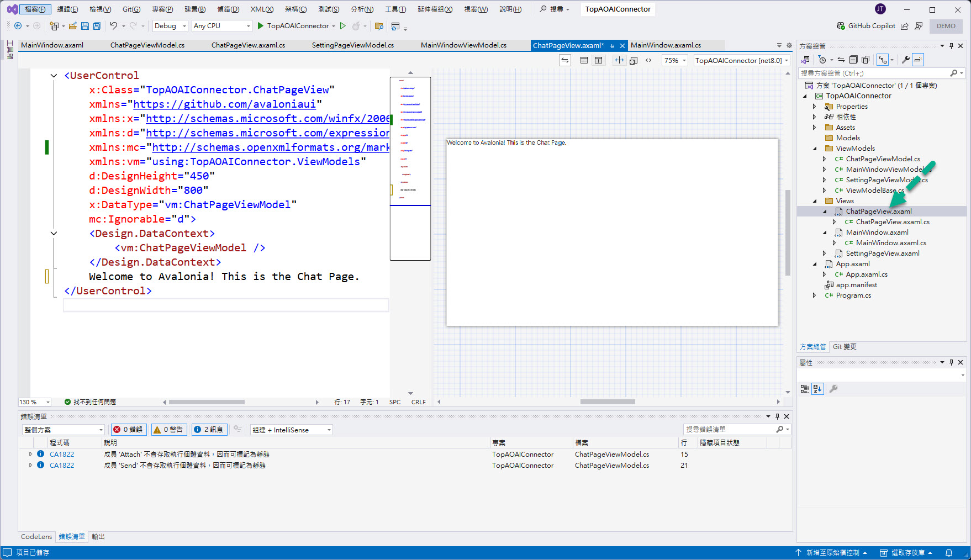Screen dimensions: 971x560
Task: Open the 整個方案 scope dropdown
Action: tap(64, 430)
